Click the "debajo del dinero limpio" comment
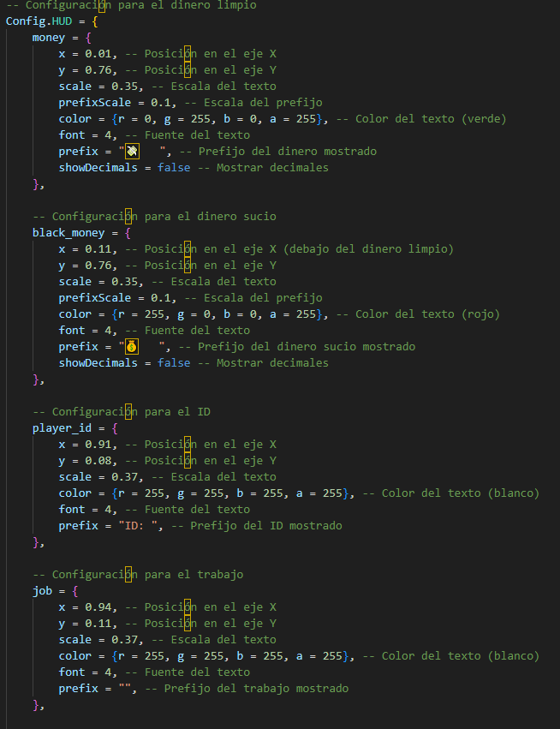The image size is (560, 729). (x=368, y=249)
